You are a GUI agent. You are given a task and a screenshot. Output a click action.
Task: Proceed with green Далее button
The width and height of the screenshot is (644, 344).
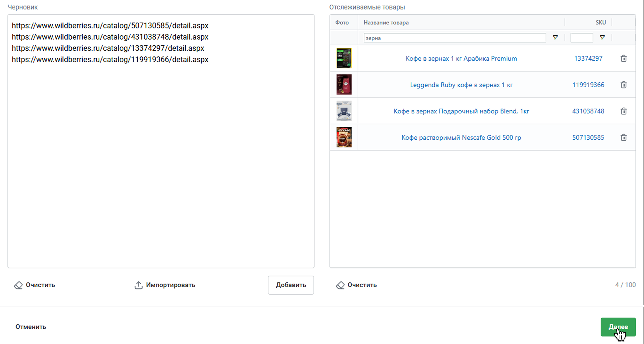tap(618, 327)
